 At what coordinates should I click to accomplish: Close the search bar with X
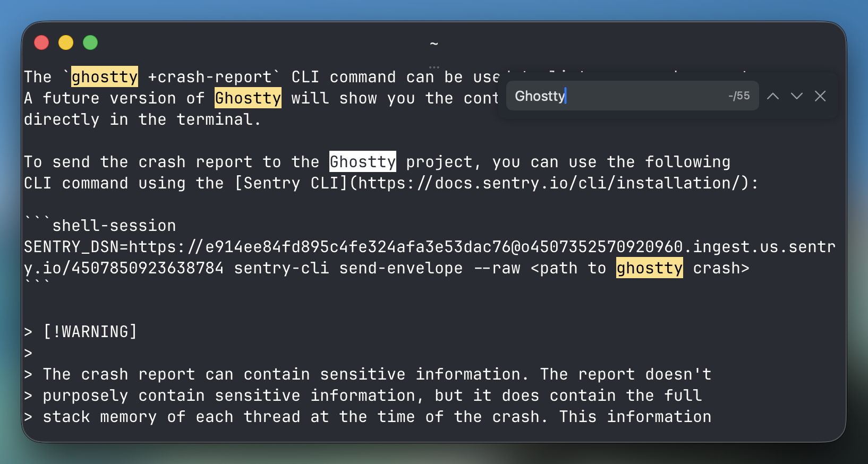tap(820, 96)
